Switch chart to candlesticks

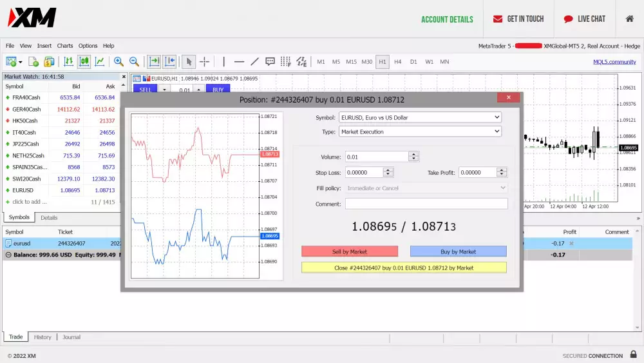pyautogui.click(x=84, y=62)
